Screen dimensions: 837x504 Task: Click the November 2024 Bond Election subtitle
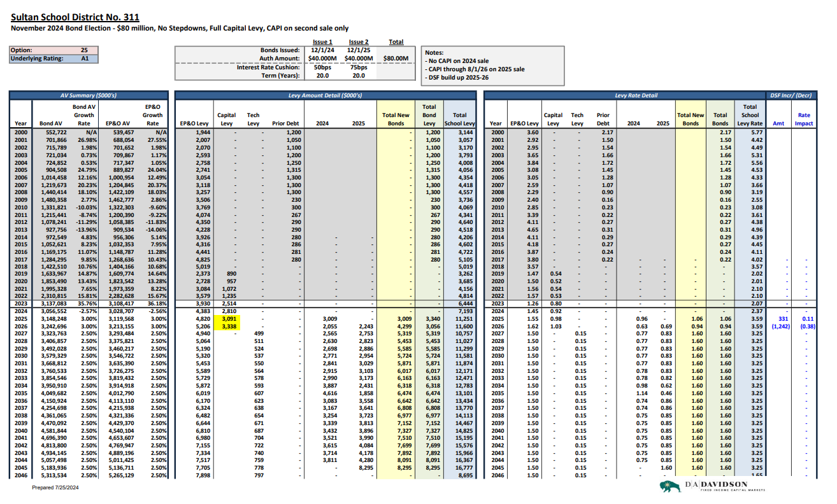pyautogui.click(x=180, y=29)
